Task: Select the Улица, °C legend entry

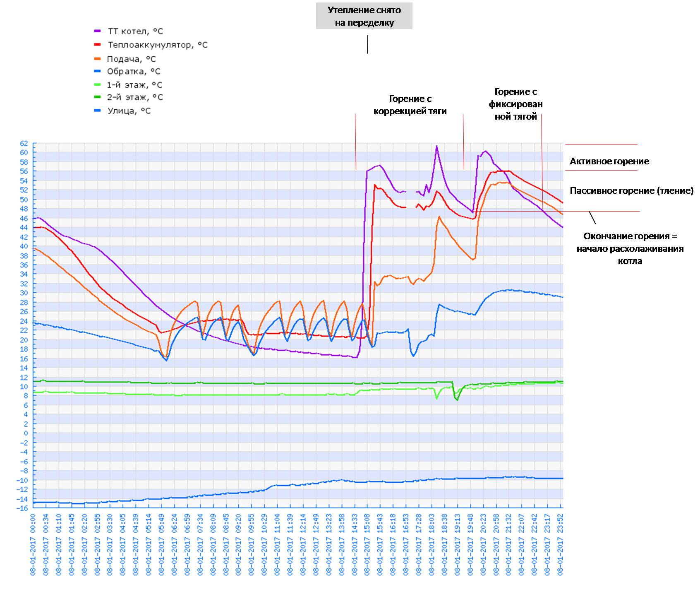Action: (x=122, y=111)
